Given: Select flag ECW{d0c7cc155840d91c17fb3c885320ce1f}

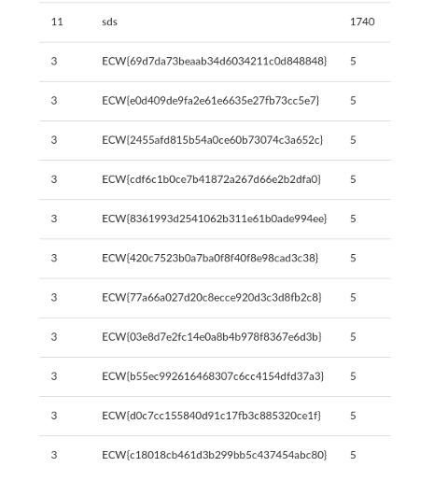Looking at the screenshot, I should point(211,416).
